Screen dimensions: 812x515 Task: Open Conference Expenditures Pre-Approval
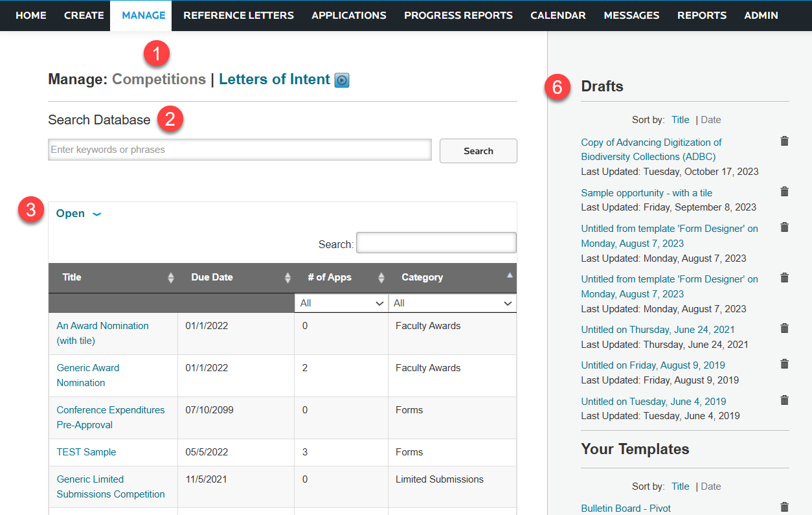(111, 417)
